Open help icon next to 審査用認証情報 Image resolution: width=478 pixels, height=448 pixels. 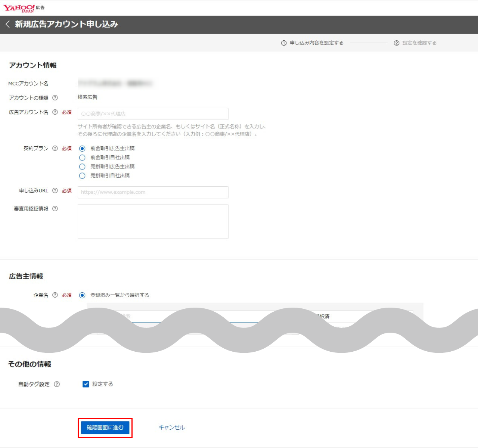(55, 209)
